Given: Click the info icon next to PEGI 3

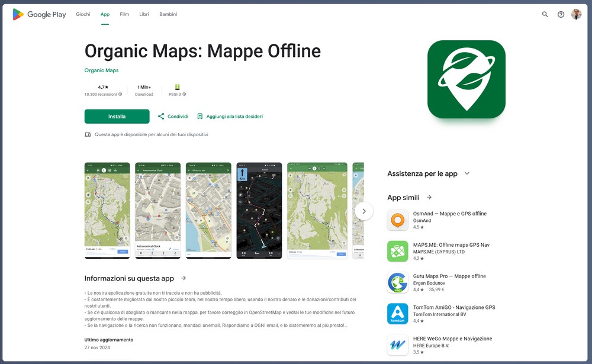Looking at the screenshot, I should (x=184, y=94).
